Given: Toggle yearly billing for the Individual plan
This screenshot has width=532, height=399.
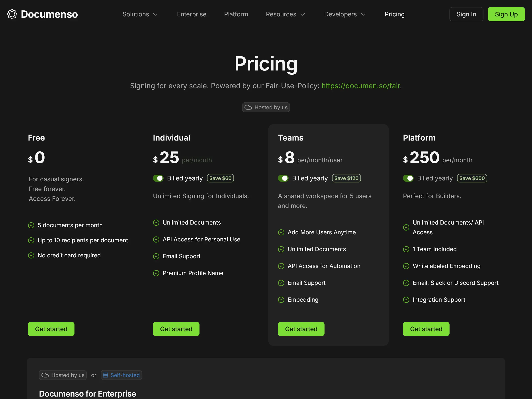Looking at the screenshot, I should [158, 178].
